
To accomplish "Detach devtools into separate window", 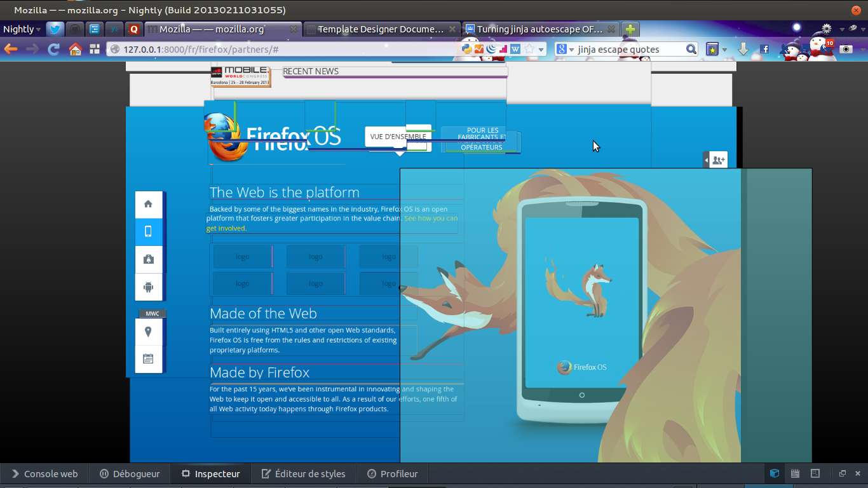I will click(x=843, y=473).
